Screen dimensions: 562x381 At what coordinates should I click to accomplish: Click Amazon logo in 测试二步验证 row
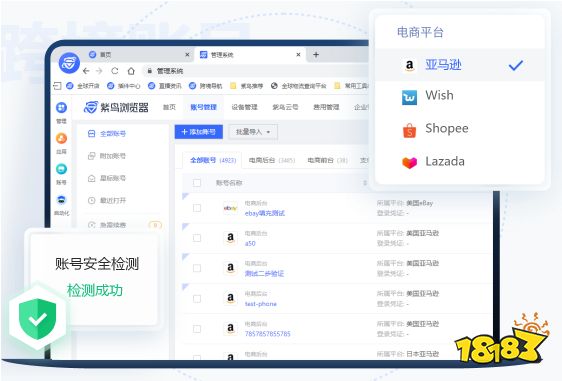click(x=230, y=268)
